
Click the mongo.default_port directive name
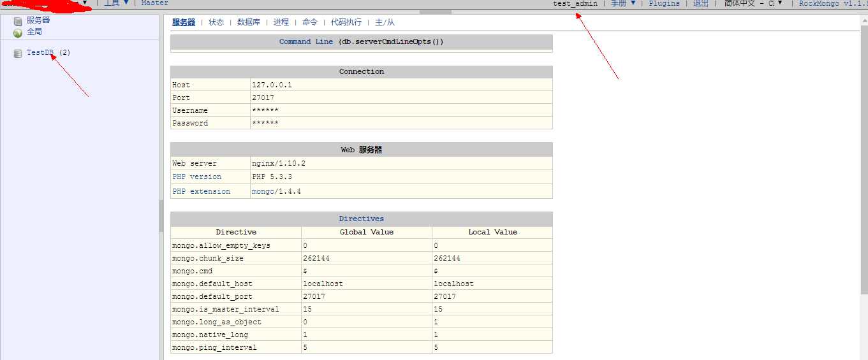pos(212,297)
